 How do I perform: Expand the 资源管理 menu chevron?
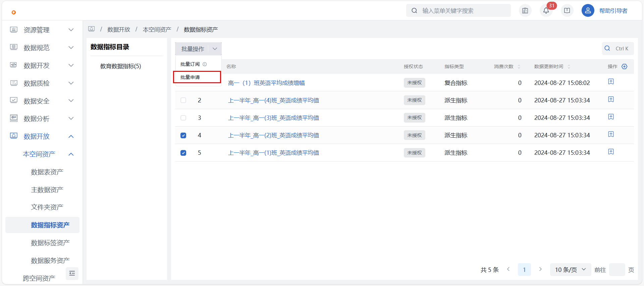click(x=71, y=30)
